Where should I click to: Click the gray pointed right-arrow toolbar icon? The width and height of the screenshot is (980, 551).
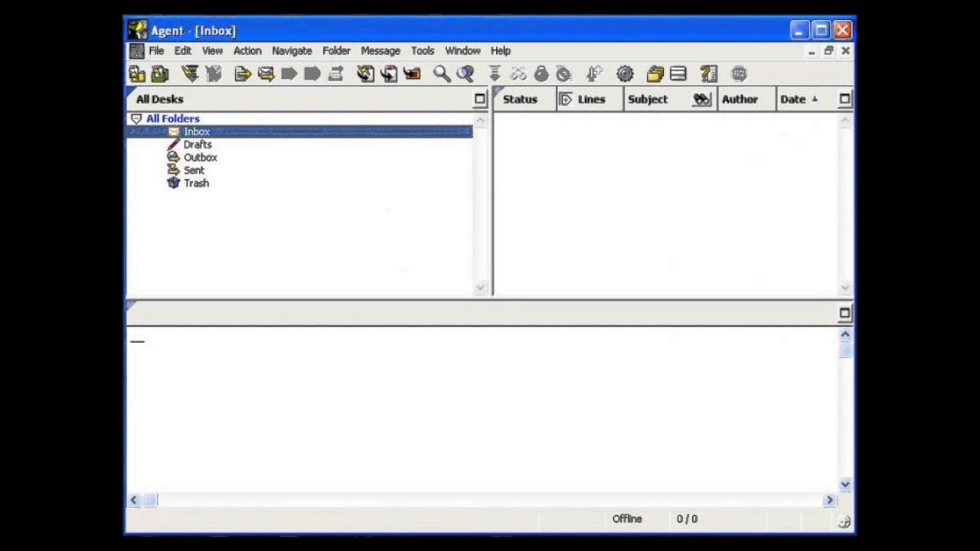[289, 74]
